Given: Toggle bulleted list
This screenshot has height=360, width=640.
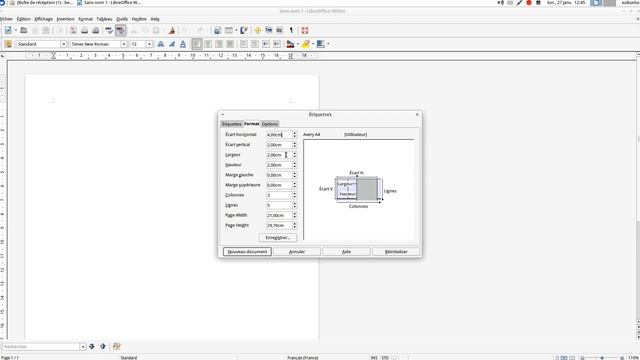Looking at the screenshot, I should 255,44.
